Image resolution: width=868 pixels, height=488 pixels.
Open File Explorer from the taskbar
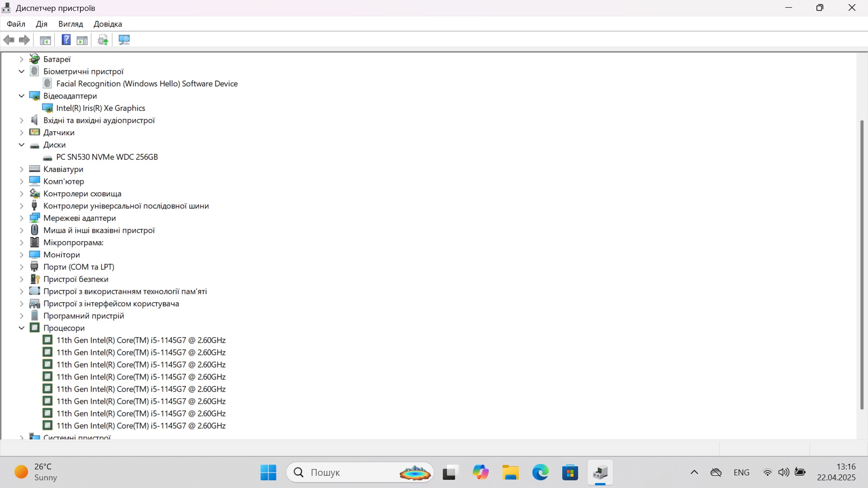pyautogui.click(x=510, y=473)
